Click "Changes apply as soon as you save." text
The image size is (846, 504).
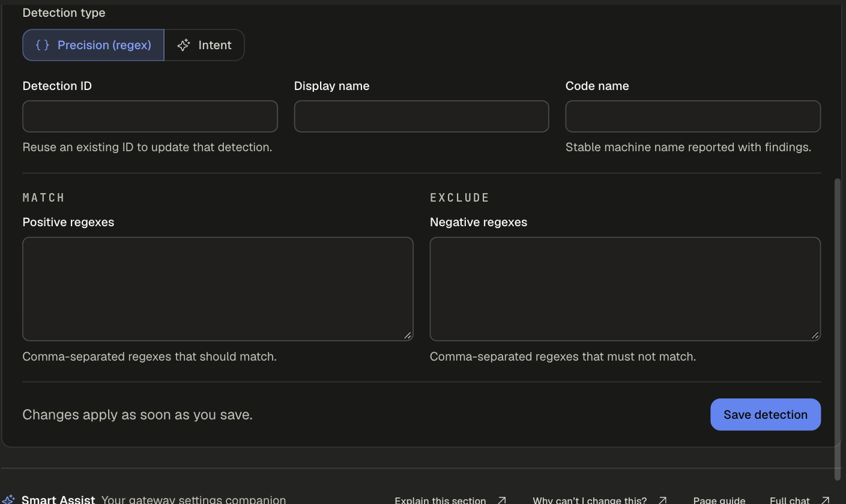point(137,415)
